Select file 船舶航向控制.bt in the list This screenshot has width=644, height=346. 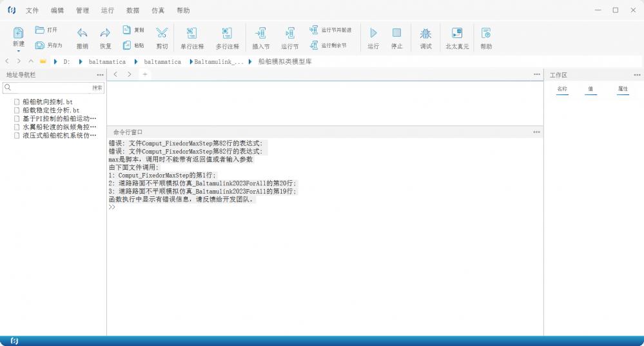click(47, 102)
